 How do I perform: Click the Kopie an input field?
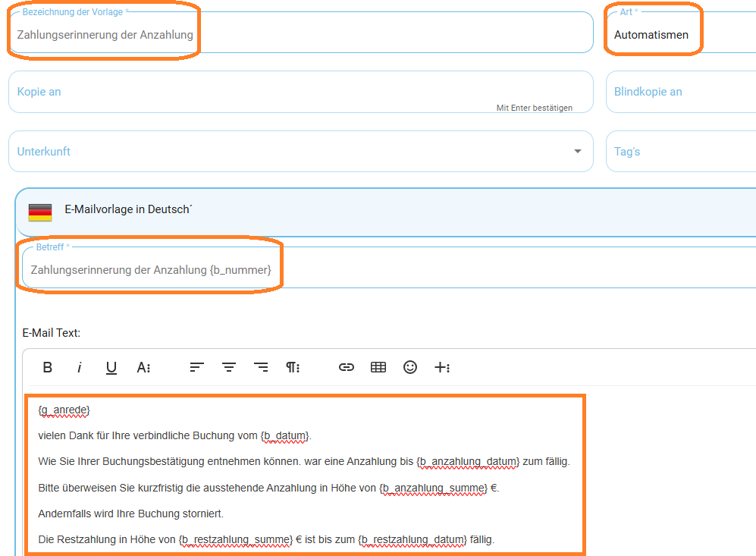point(301,92)
